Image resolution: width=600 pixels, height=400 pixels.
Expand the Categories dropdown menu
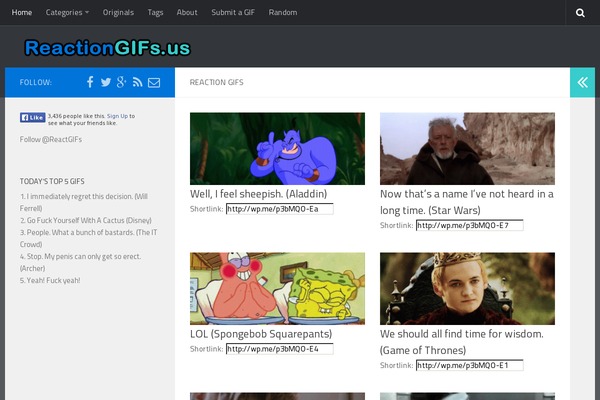click(67, 13)
